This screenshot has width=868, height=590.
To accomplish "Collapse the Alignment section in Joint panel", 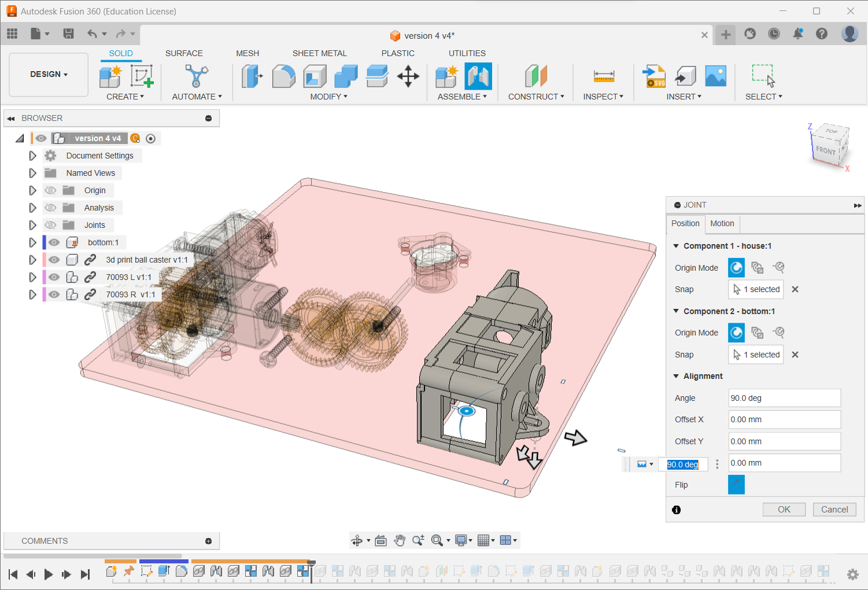I will point(676,376).
